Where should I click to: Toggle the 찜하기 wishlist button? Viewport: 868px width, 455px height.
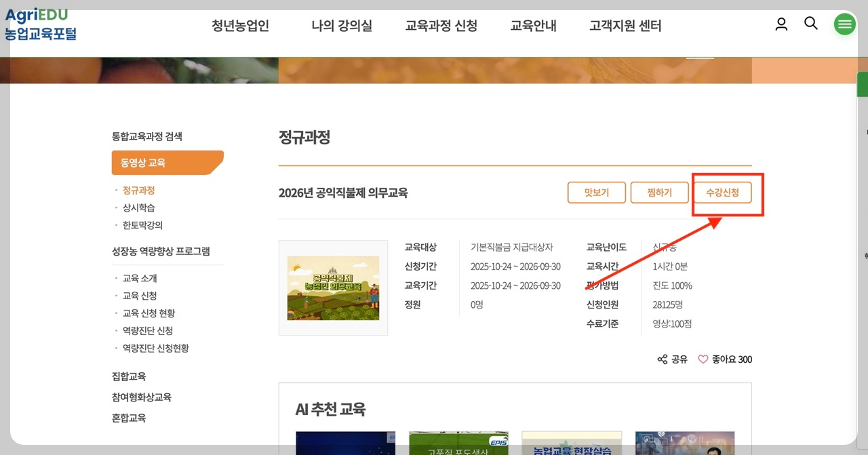coord(658,192)
